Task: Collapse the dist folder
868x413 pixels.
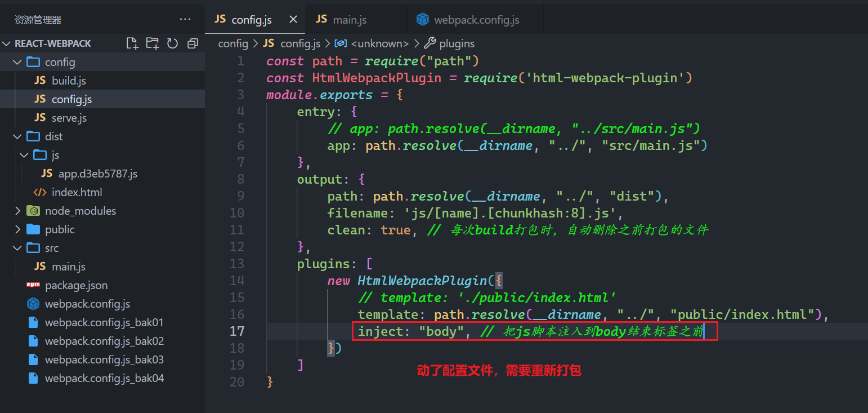Action: (x=18, y=136)
